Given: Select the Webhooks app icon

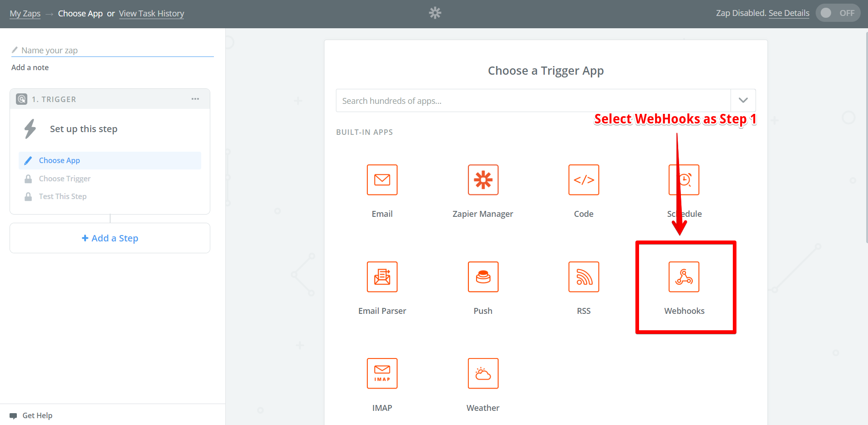Looking at the screenshot, I should click(x=684, y=277).
